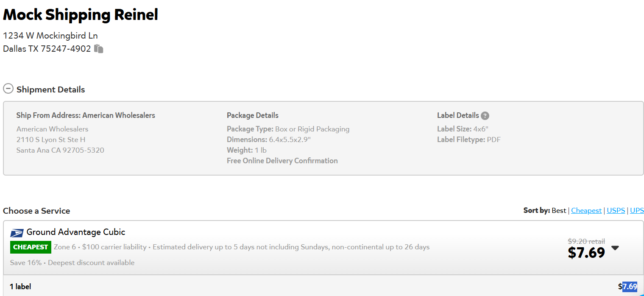Screen dimensions: 644x296
Task: Click the $9.20 retail strikethrough price
Action: click(586, 241)
